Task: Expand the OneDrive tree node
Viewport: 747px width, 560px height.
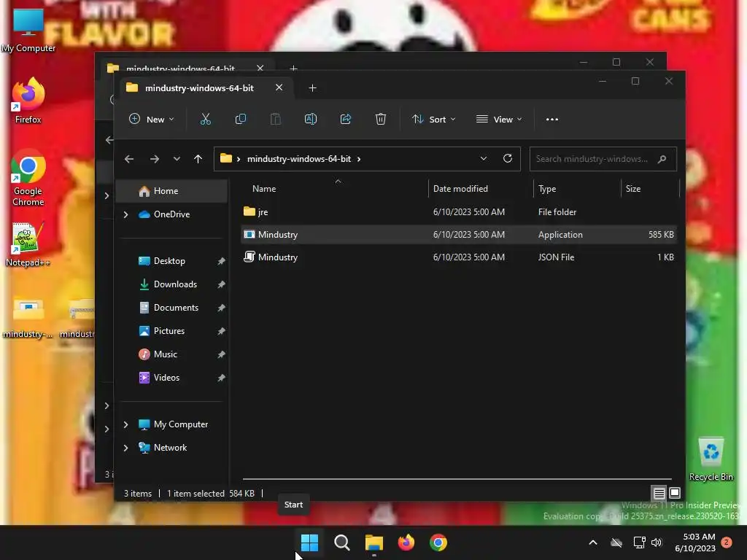Action: pos(125,214)
